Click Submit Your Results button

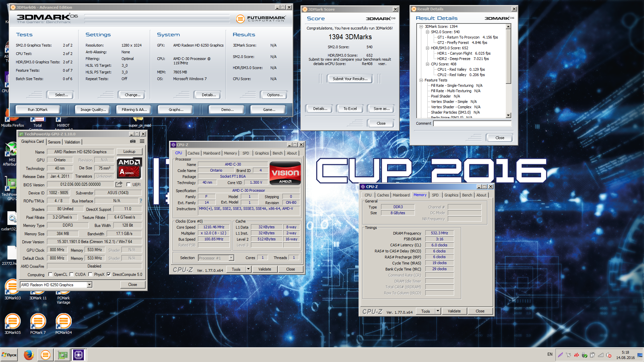pyautogui.click(x=350, y=79)
